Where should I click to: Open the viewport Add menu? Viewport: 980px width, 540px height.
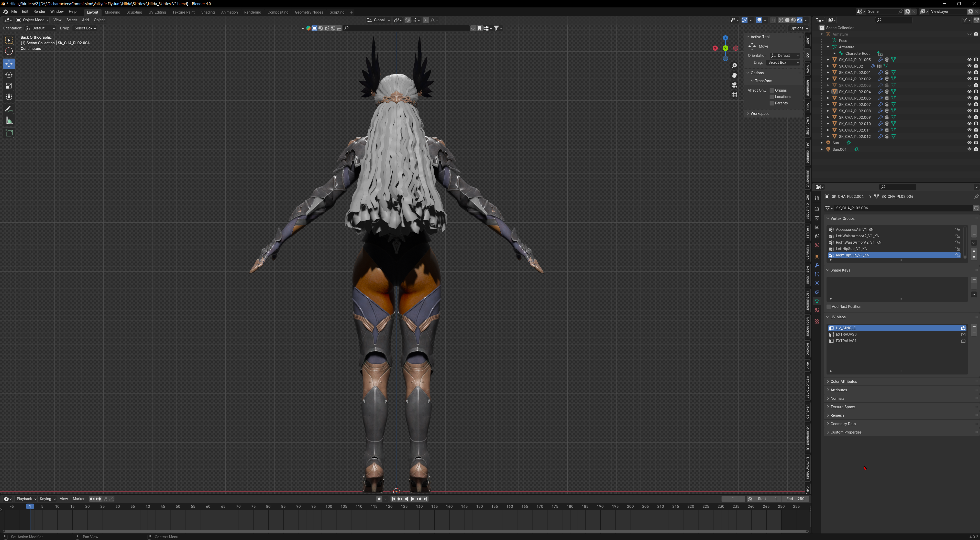click(x=85, y=20)
